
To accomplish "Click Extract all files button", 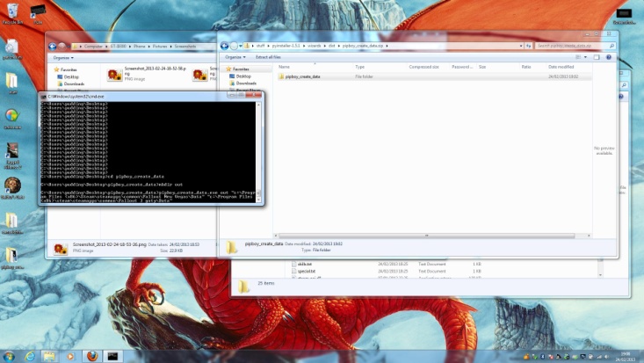I will click(x=268, y=57).
